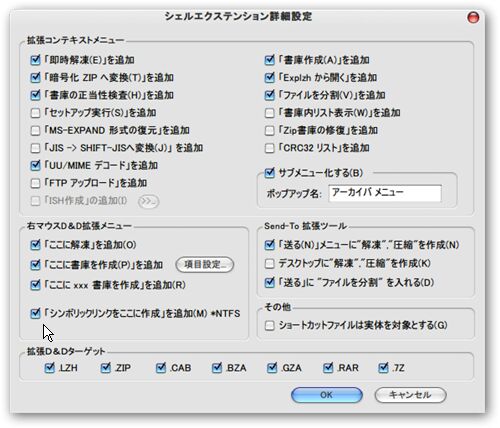Enable デスクトップに解凍/圧縮を作成(K) checkbox
Screen dimensions: 500x428
[269, 264]
